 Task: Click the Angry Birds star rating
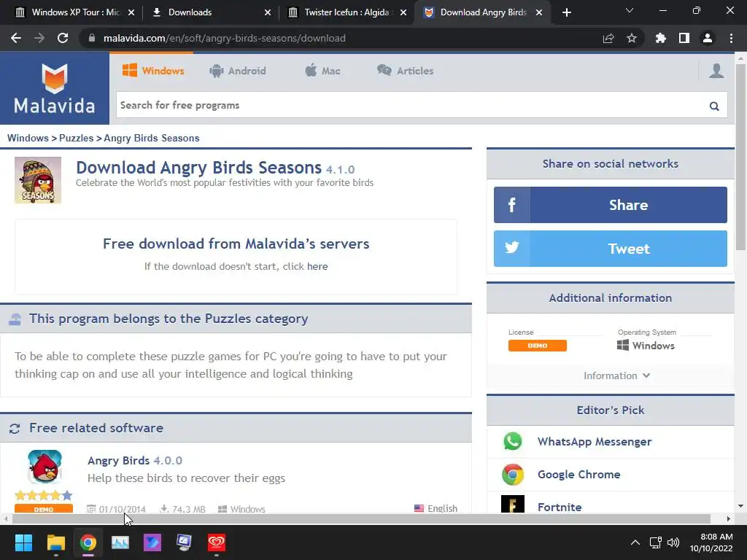(44, 495)
